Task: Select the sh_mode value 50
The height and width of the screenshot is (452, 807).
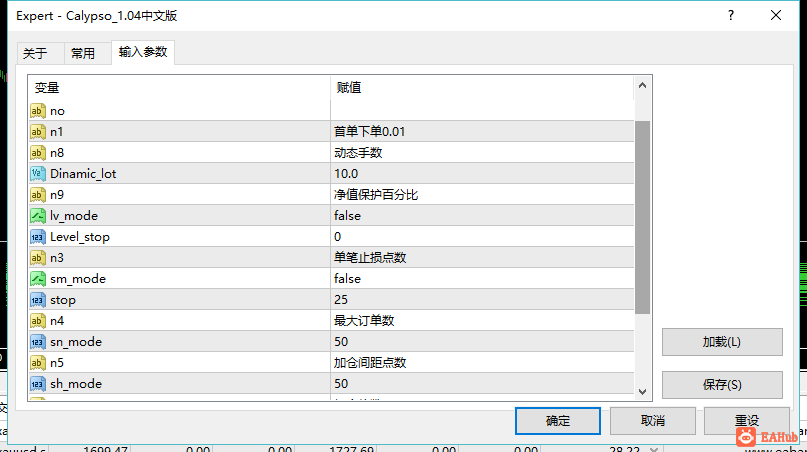Action: coord(341,384)
